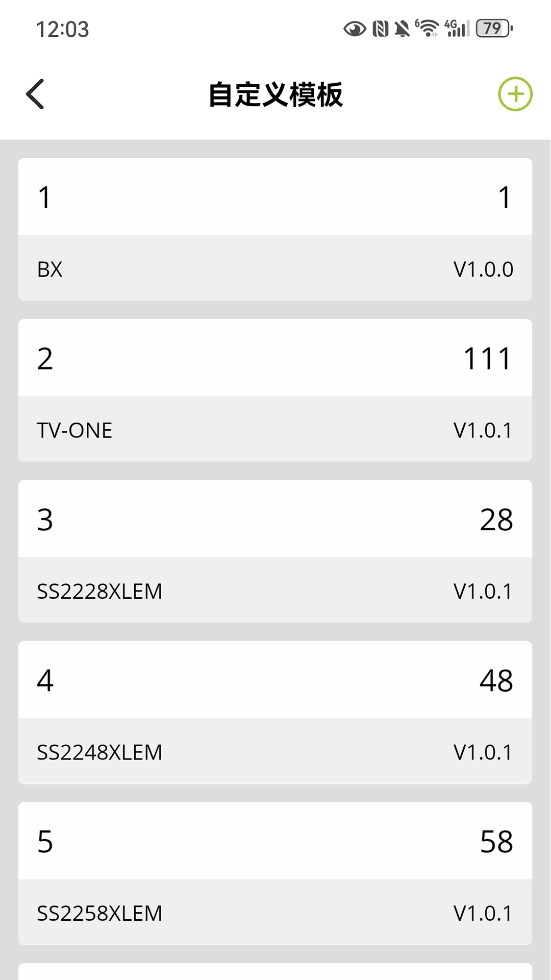This screenshot has height=980, width=551.
Task: Tap the back arrow icon
Action: click(35, 94)
